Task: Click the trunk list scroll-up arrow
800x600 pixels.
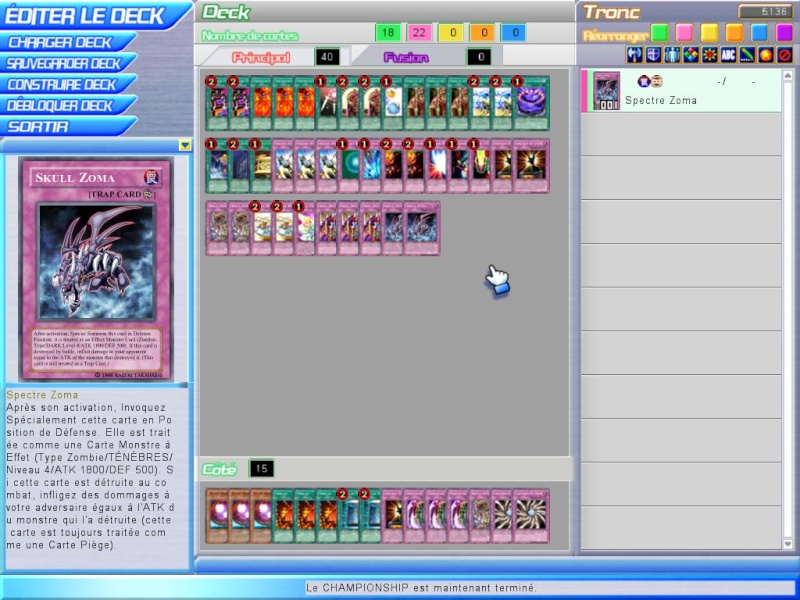Action: pos(788,76)
